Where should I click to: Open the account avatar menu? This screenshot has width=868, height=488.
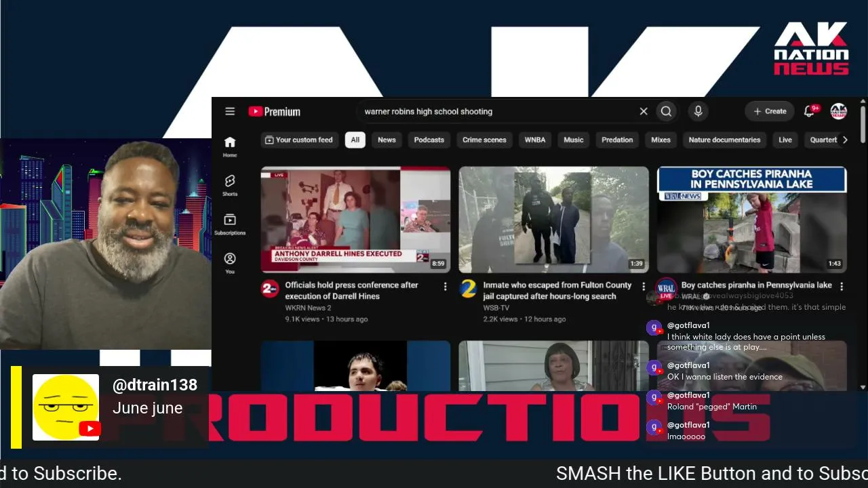point(839,111)
